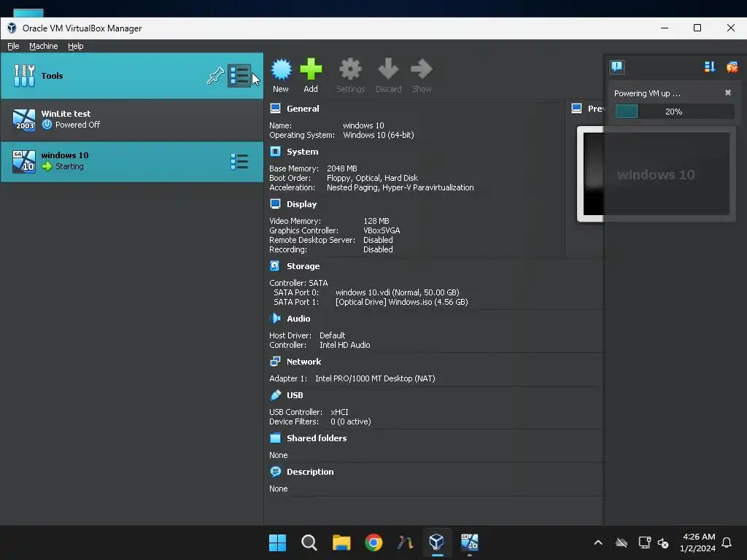Expand the system tray hidden icons chevron

[598, 542]
